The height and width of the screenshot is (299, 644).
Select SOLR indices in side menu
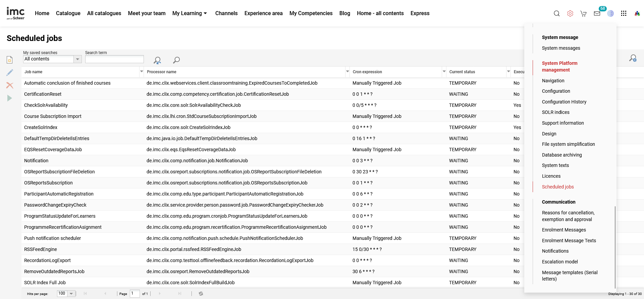[555, 112]
